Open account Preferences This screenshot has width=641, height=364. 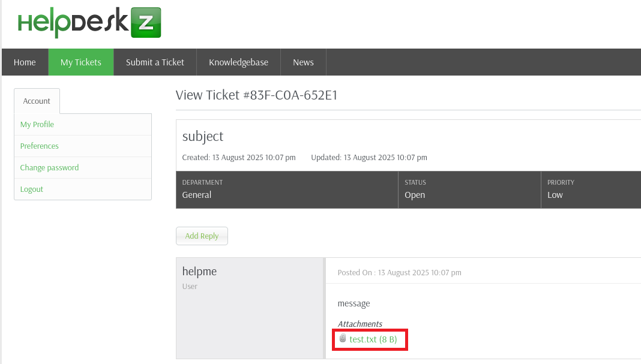pyautogui.click(x=40, y=146)
